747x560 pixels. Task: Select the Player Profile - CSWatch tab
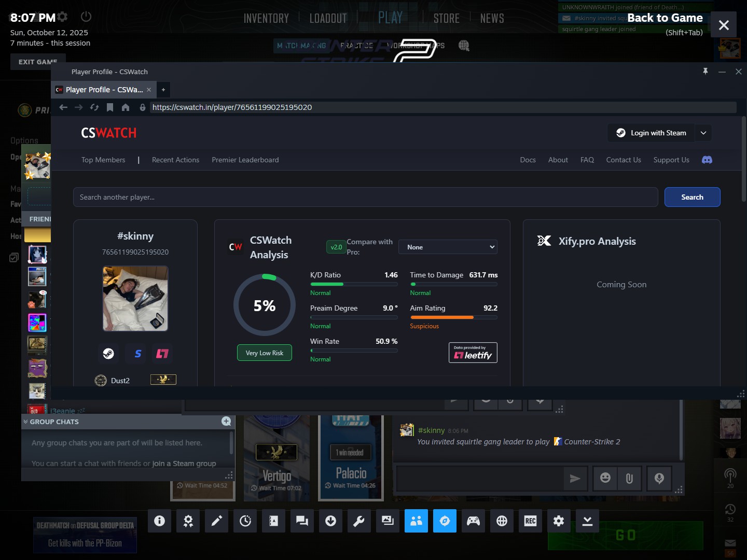click(104, 90)
